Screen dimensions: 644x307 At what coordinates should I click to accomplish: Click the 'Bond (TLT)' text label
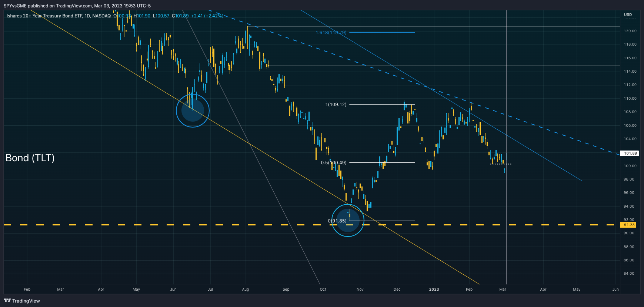[30, 158]
